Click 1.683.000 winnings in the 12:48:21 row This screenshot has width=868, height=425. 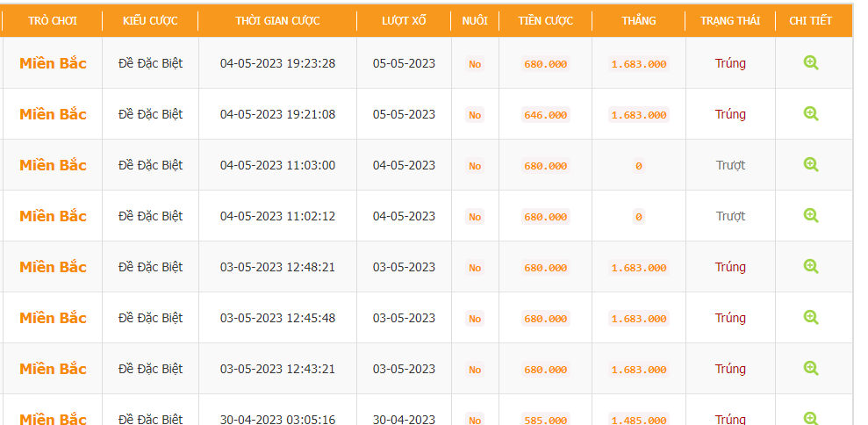(x=638, y=268)
